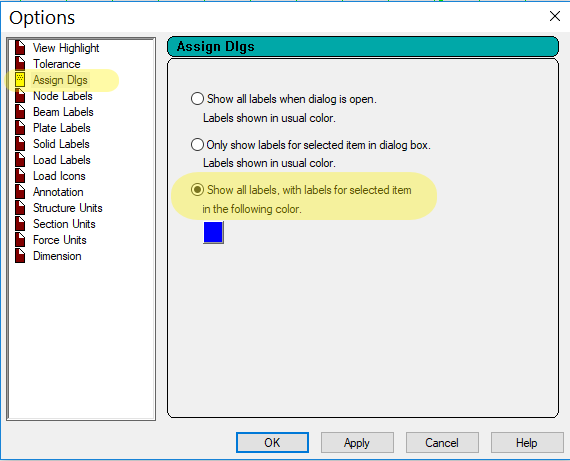The height and width of the screenshot is (461, 570).
Task: Pick the blue label color swatch
Action: [x=213, y=232]
